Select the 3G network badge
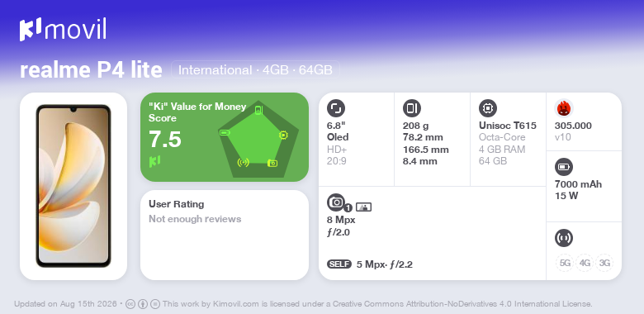This screenshot has width=644, height=314. click(x=604, y=263)
